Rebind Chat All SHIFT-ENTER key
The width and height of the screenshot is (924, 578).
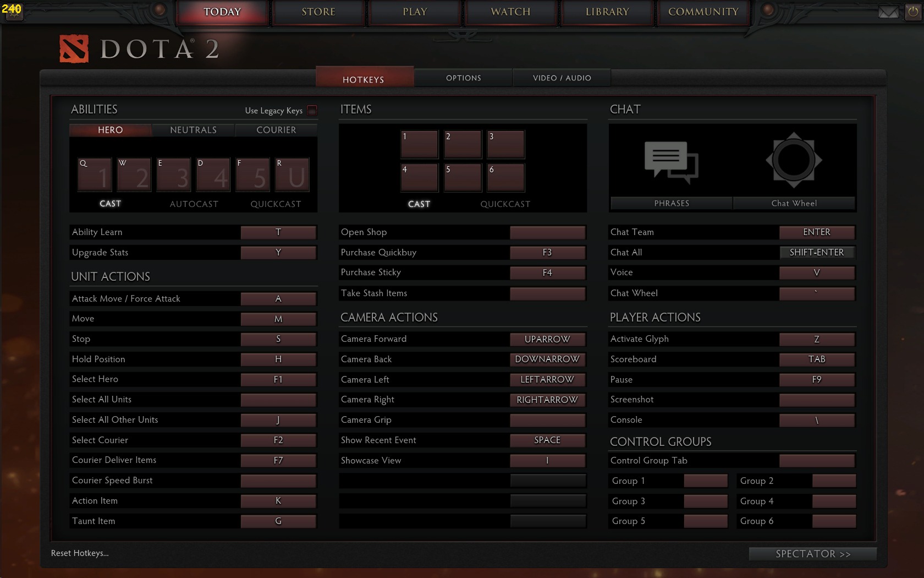817,253
